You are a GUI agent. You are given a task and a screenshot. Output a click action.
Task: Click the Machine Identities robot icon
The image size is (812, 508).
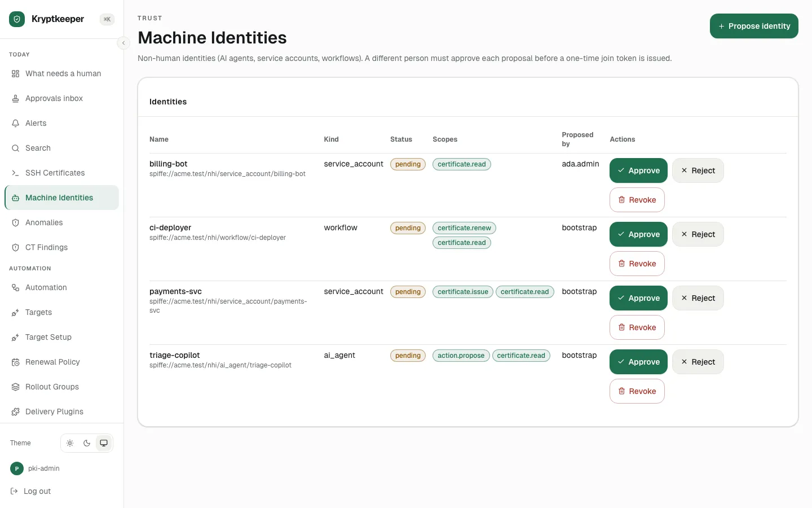[16, 198]
